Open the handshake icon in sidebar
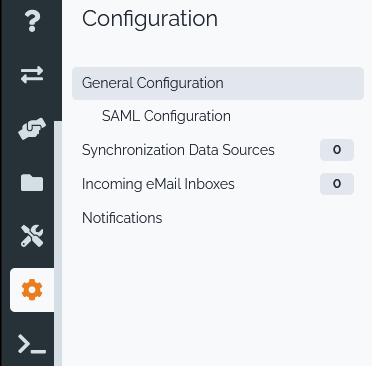 pos(32,129)
